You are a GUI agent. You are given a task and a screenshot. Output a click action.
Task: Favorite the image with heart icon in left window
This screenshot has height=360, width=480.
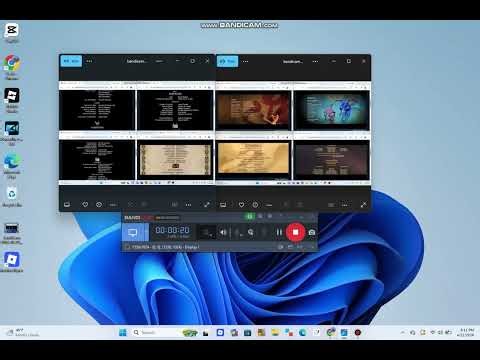point(85,205)
